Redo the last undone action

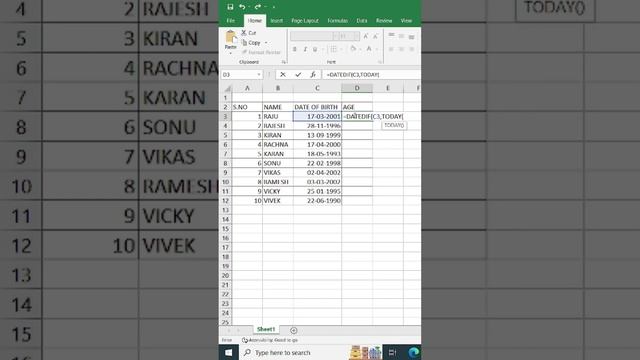point(258,7)
